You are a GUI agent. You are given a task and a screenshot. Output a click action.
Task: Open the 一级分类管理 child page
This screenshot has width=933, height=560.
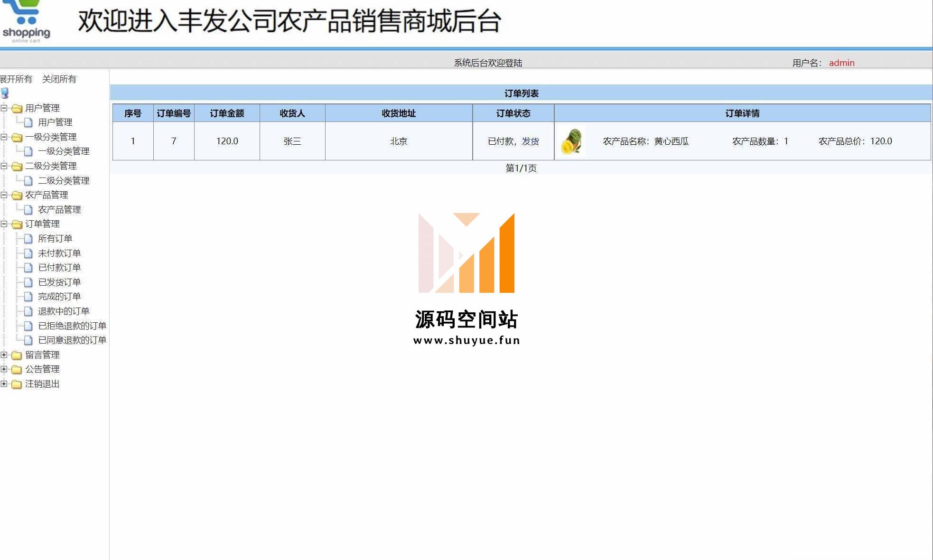[64, 151]
